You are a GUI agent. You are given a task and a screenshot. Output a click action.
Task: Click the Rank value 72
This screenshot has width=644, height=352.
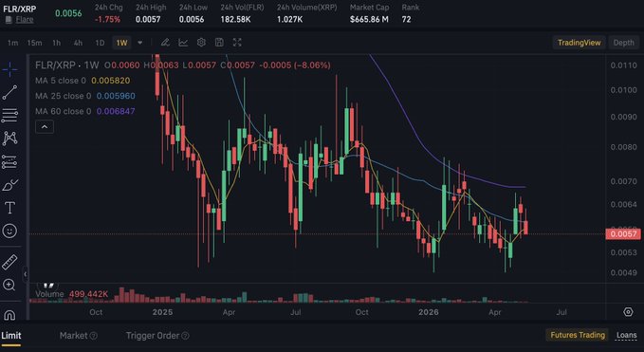coord(406,19)
